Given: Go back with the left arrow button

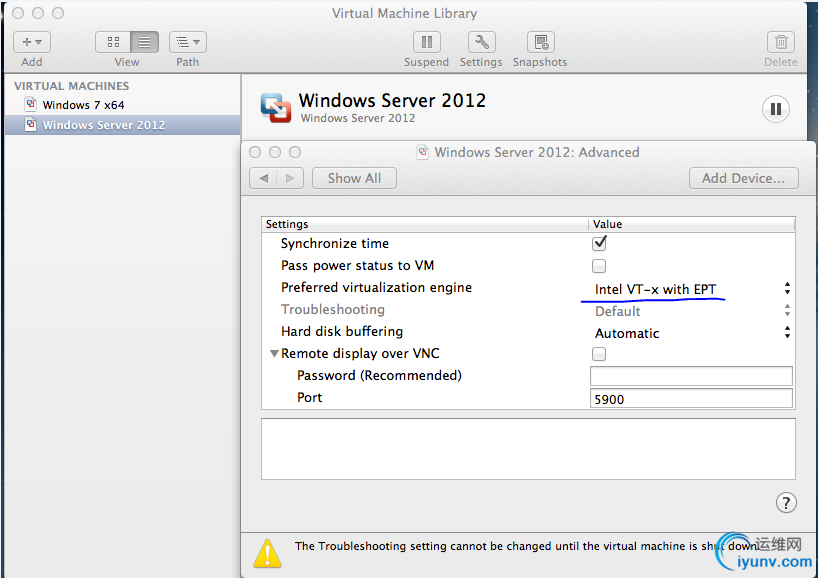Looking at the screenshot, I should coord(263,178).
